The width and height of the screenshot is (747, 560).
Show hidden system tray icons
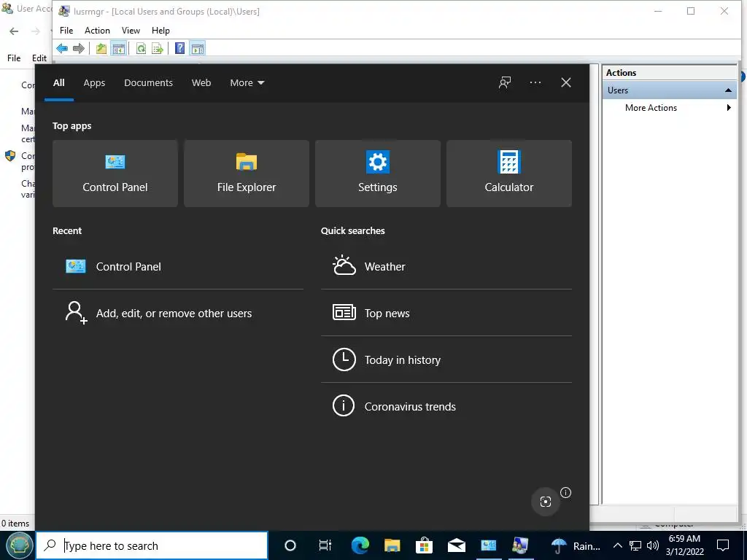click(617, 545)
